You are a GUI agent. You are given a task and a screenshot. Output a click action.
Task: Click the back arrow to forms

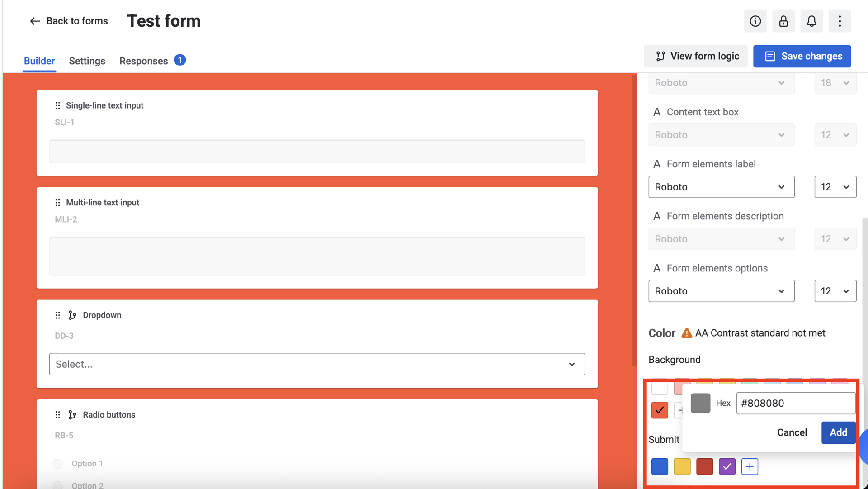click(35, 21)
